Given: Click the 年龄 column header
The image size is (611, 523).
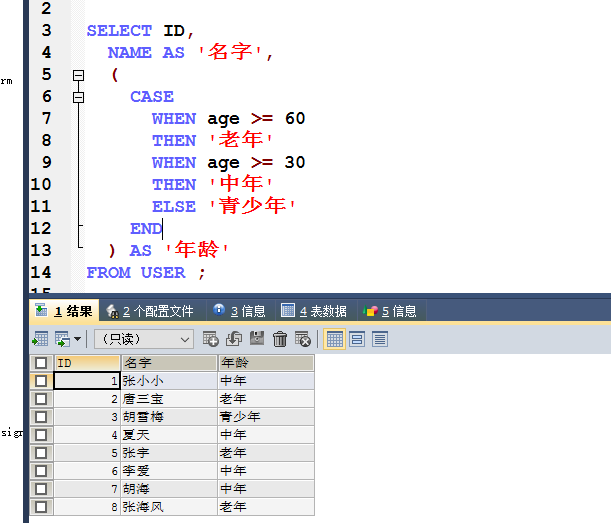Looking at the screenshot, I should [x=266, y=363].
